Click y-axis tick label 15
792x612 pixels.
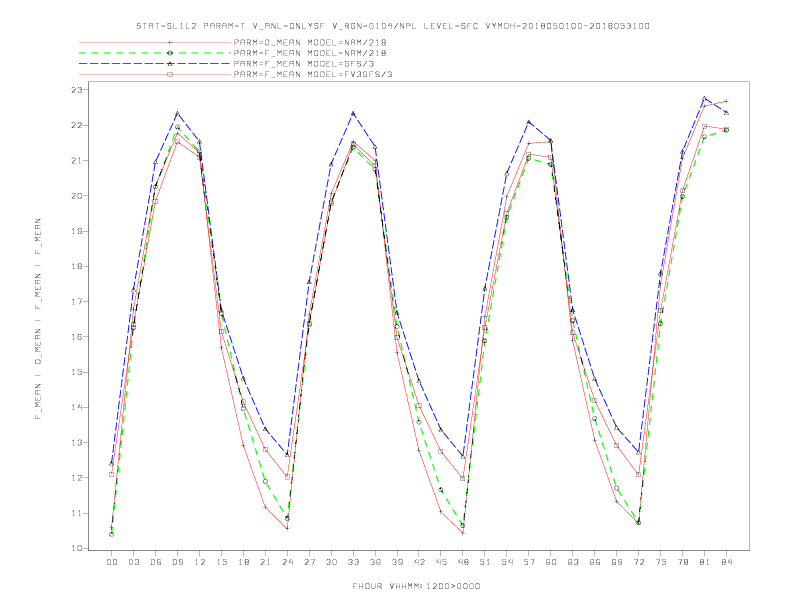click(x=77, y=372)
